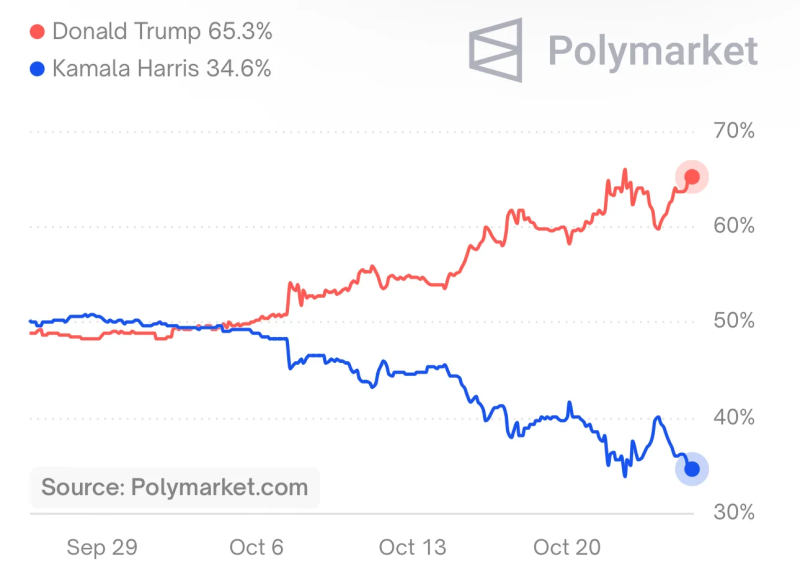
Task: Click the Kamala Harris 34.6% legend label
Action: point(162,69)
